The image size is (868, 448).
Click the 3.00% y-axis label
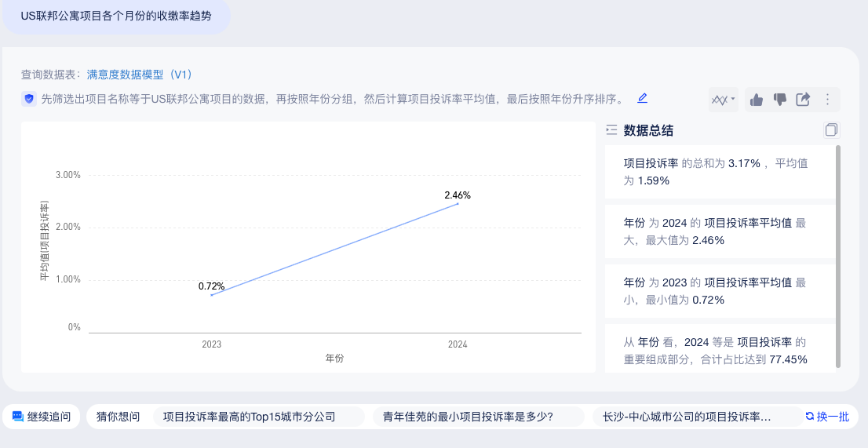[x=68, y=175]
